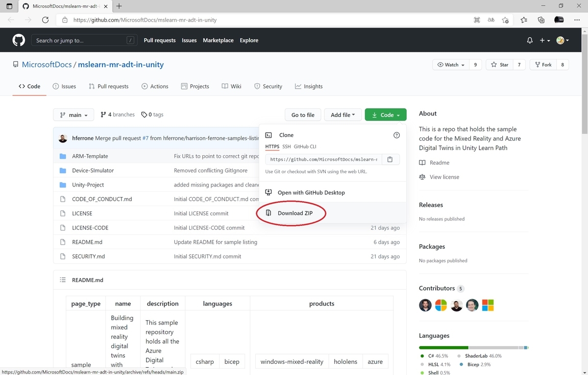Open the Watch dropdown

click(451, 65)
